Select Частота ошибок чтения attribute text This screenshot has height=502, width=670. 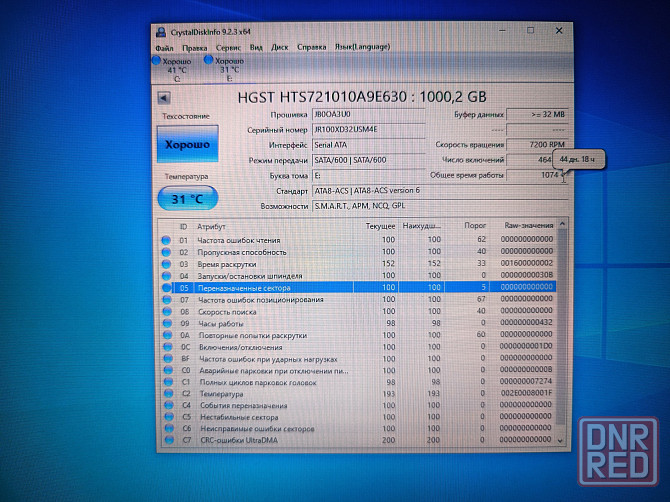point(238,241)
